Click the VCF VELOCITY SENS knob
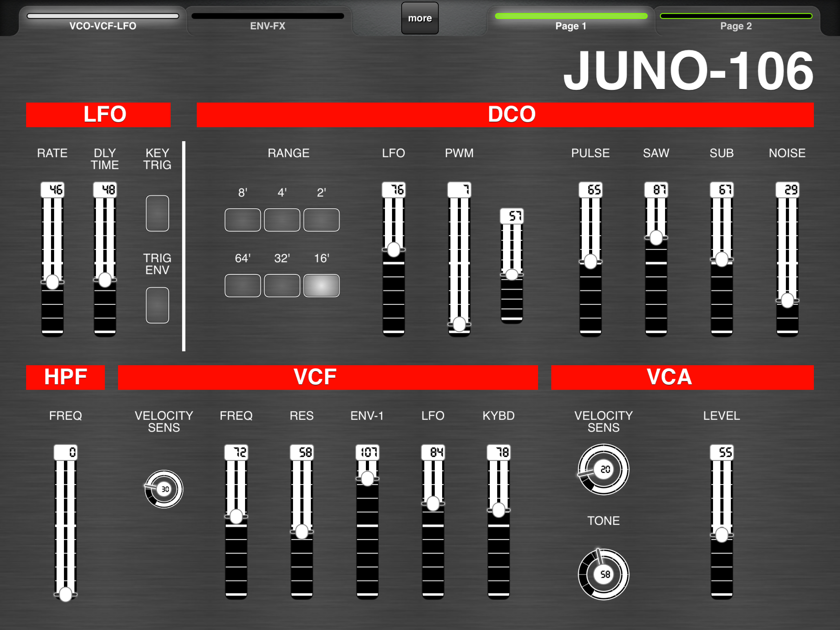The width and height of the screenshot is (840, 630). click(164, 489)
